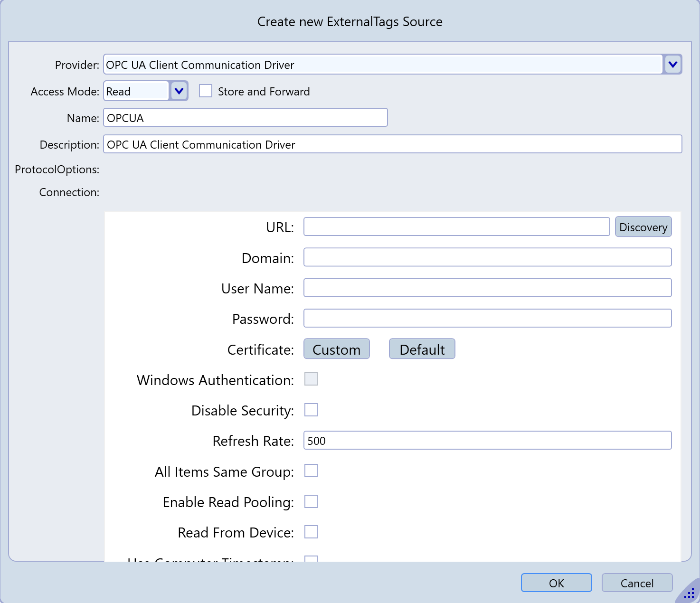
Task: Click the Refresh Rate field showing 500
Action: pyautogui.click(x=487, y=441)
